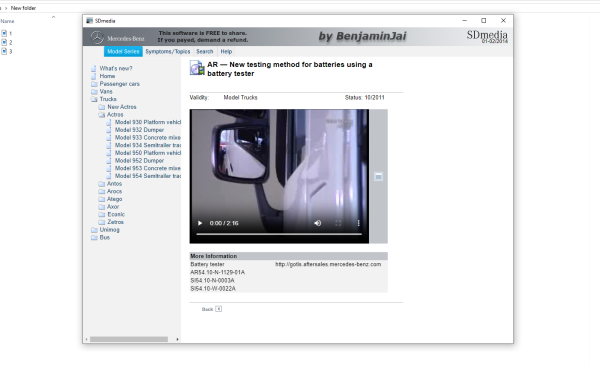Image resolution: width=600 pixels, height=366 pixels.
Task: Open the gotis.aftersales.mercedes-benz.com link
Action: pos(328,264)
